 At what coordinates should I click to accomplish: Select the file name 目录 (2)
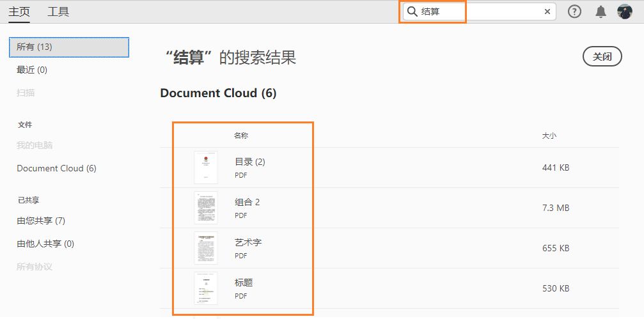pyautogui.click(x=250, y=162)
